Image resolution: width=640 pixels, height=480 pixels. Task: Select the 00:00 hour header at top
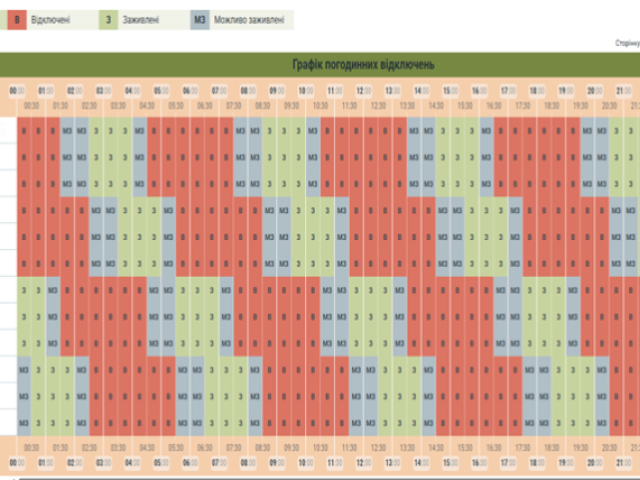point(16,90)
